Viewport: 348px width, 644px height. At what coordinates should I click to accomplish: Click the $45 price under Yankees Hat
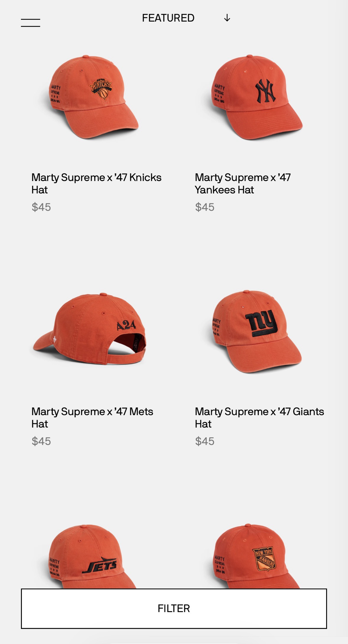pyautogui.click(x=205, y=207)
